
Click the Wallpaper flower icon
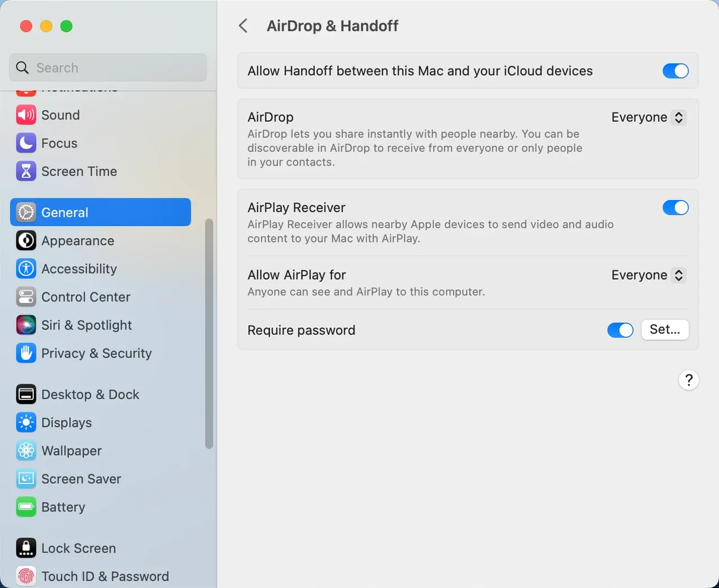point(26,450)
